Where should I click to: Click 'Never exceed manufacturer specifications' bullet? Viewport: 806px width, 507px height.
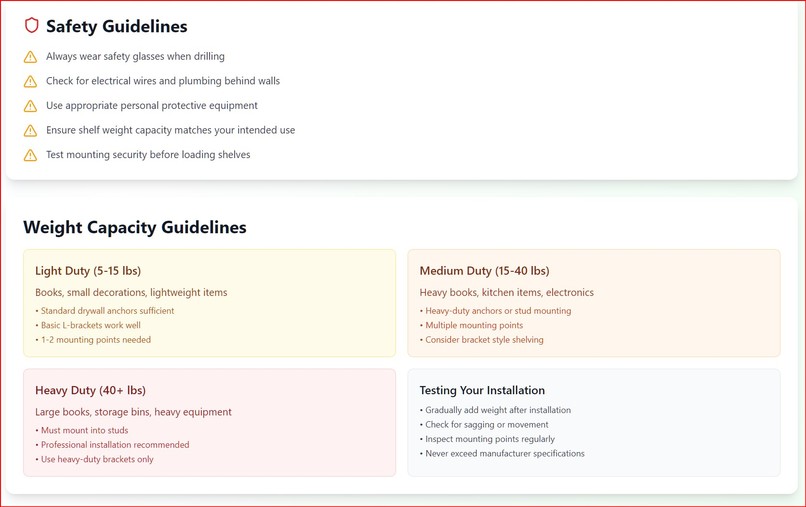tap(502, 453)
